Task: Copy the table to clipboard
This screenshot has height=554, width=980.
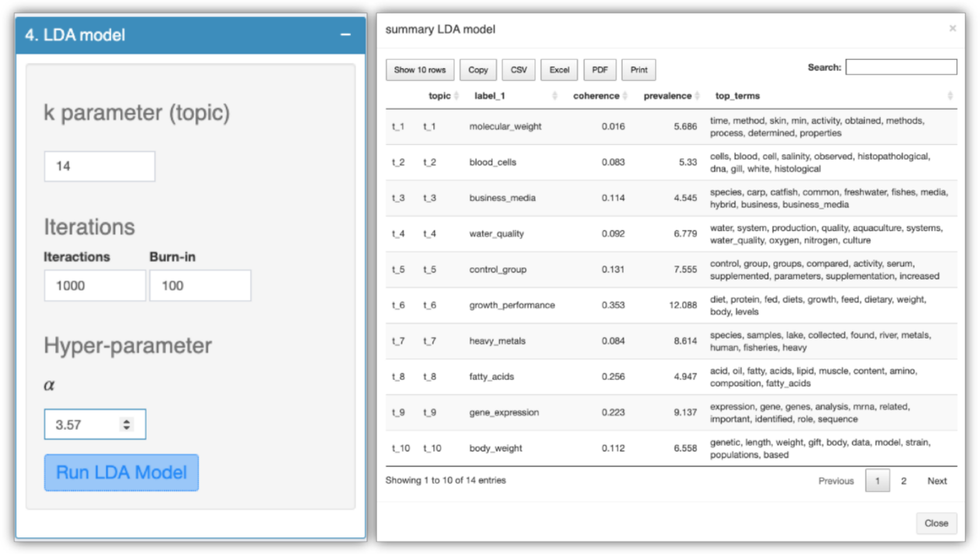Action: click(478, 70)
